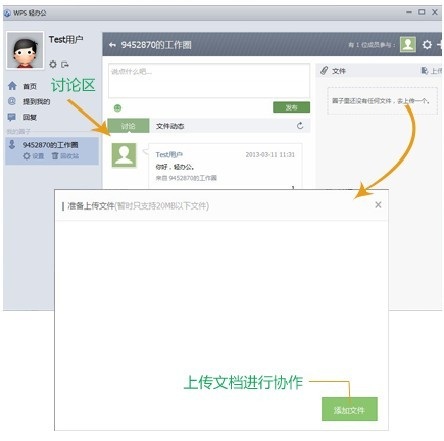This screenshot has height=441, width=444.
Task: Click the 你好，轻办公。 message text
Action: [x=175, y=167]
